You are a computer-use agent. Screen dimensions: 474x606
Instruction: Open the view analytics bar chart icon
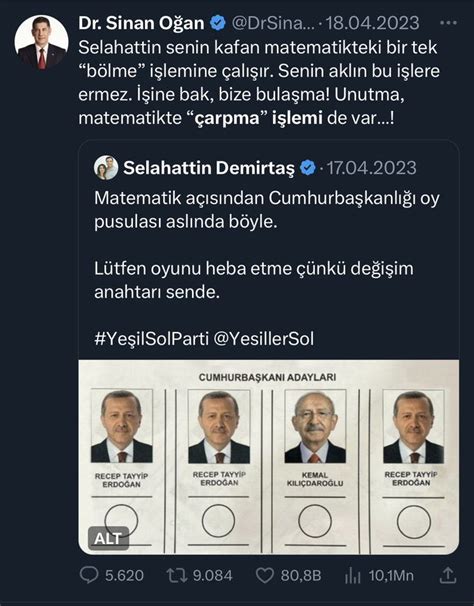pyautogui.click(x=352, y=575)
